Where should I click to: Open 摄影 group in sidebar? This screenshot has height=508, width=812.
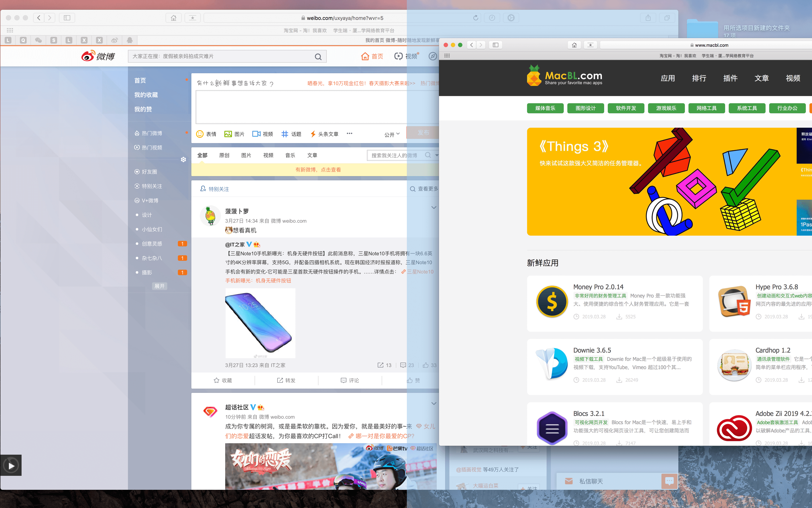tap(147, 272)
